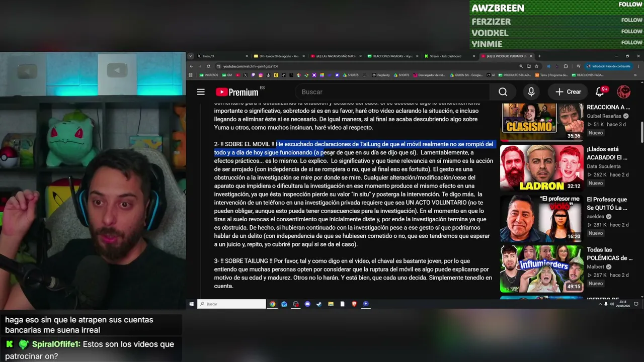The image size is (644, 362).
Task: Open the GM bookmark
Action: click(x=228, y=75)
